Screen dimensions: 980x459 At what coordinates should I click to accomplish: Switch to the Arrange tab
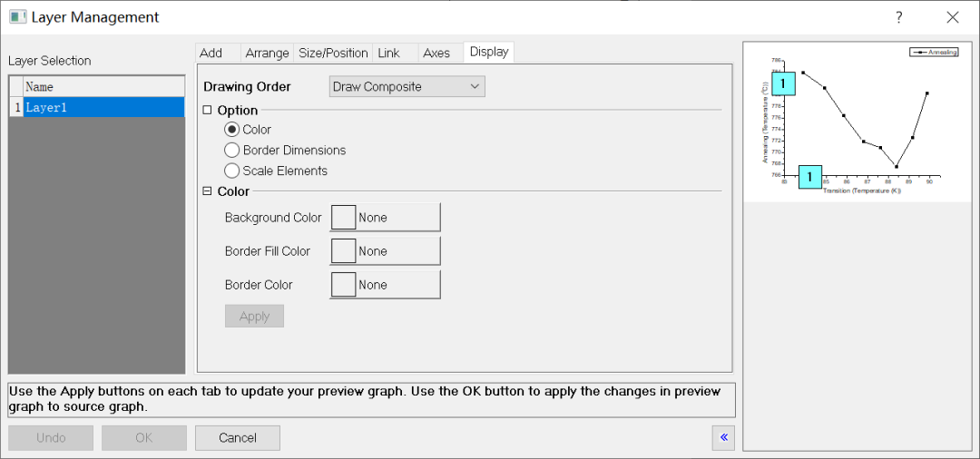pyautogui.click(x=267, y=53)
